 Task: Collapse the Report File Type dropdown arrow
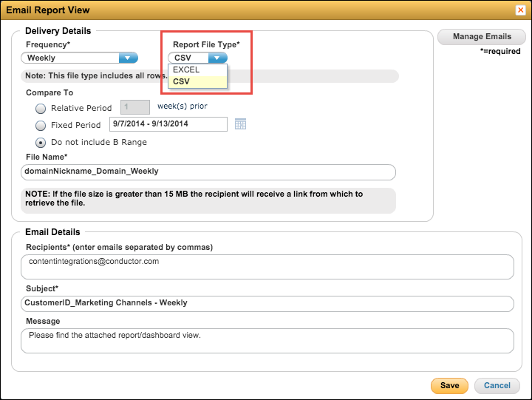[217, 58]
